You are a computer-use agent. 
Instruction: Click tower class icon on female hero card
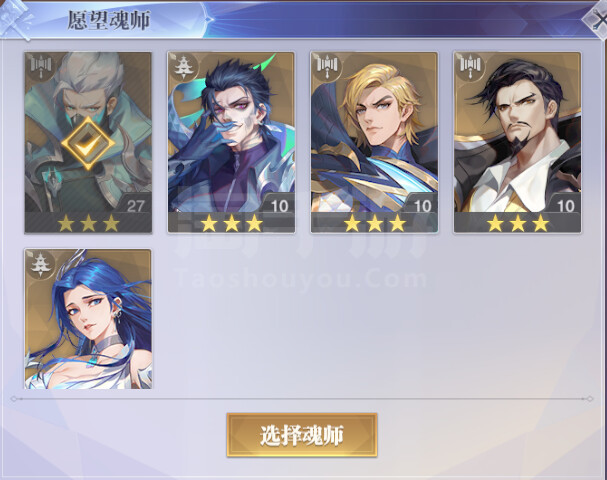click(41, 264)
